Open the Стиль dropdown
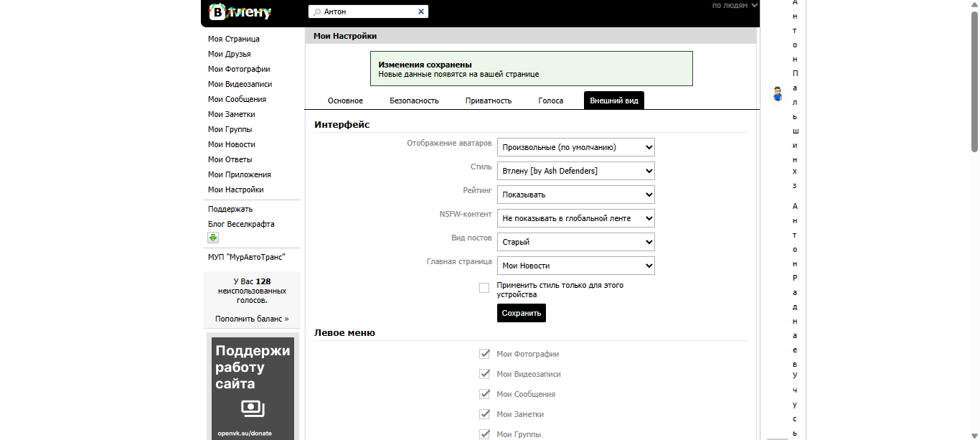Viewport: 980px width, 440px height. click(x=575, y=171)
